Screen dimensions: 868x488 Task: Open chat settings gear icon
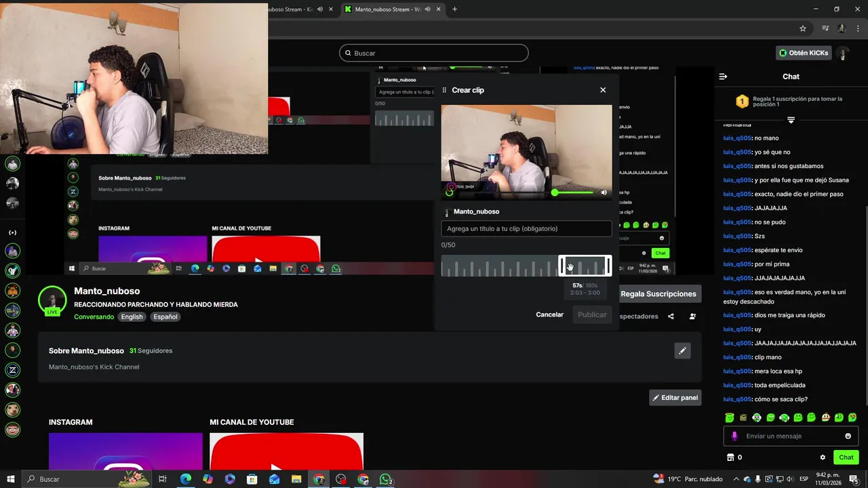[x=823, y=457]
